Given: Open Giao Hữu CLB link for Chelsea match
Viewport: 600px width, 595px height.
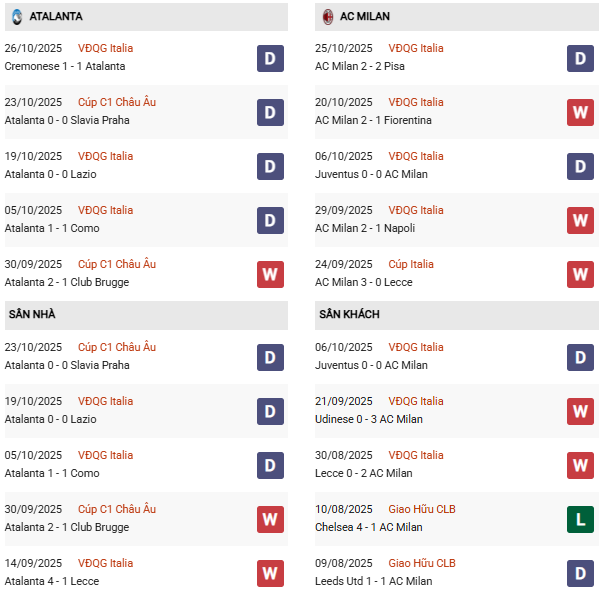Looking at the screenshot, I should click(x=420, y=509).
